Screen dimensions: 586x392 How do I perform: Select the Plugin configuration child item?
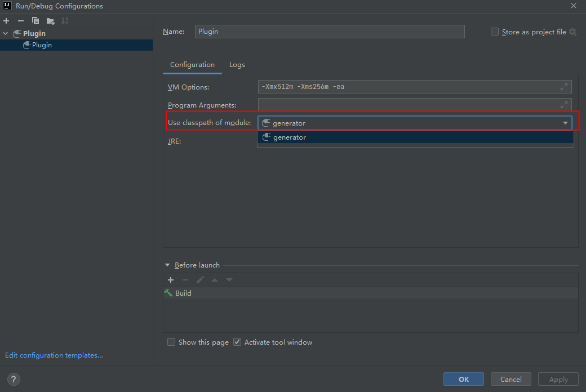click(x=76, y=45)
